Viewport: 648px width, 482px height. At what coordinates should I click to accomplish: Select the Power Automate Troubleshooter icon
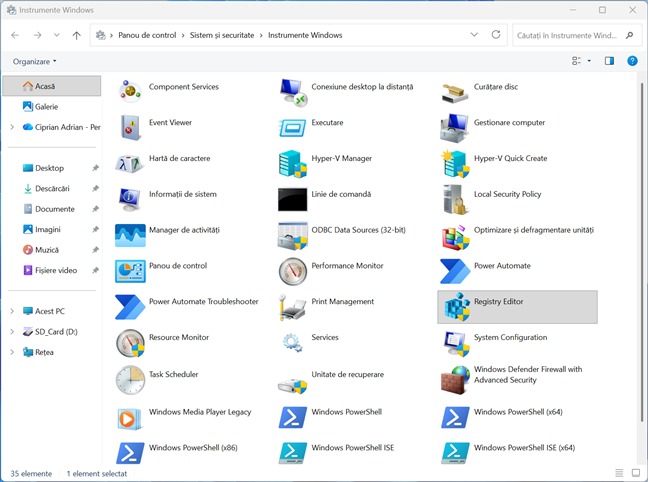130,307
